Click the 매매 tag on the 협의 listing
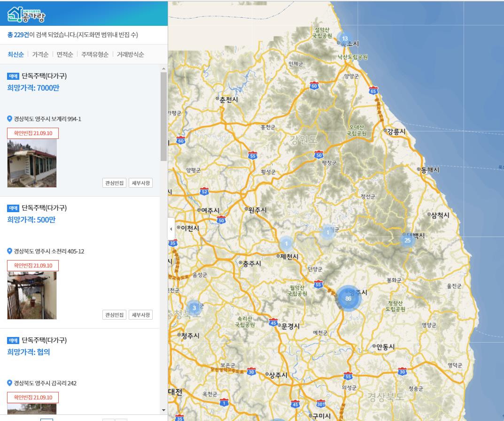Image resolution: width=504 pixels, height=421 pixels. tap(13, 340)
